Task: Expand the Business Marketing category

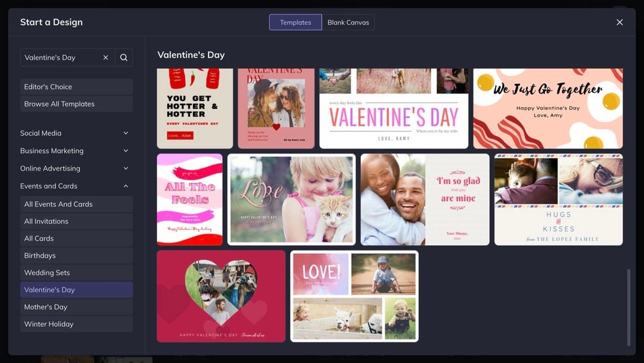Action: point(74,151)
